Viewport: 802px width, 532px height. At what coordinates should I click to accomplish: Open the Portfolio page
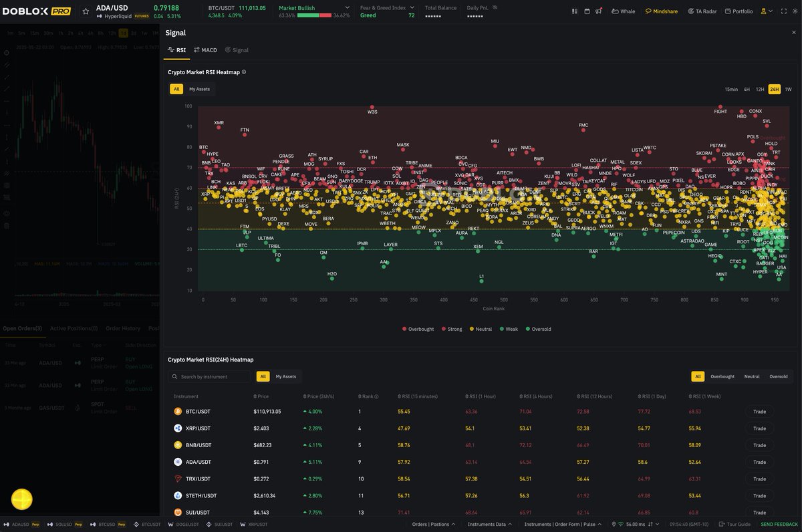[x=738, y=11]
